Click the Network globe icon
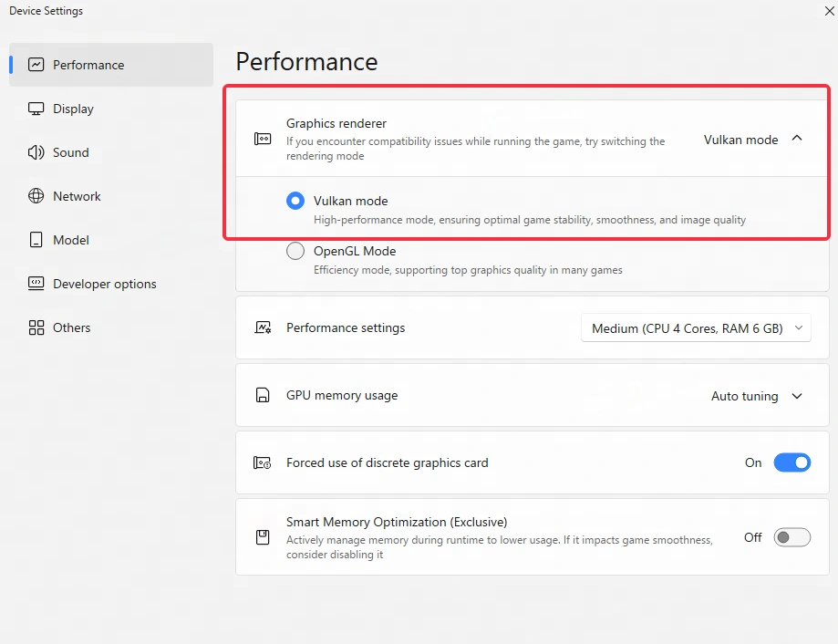Image resolution: width=838 pixels, height=644 pixels. click(x=36, y=196)
